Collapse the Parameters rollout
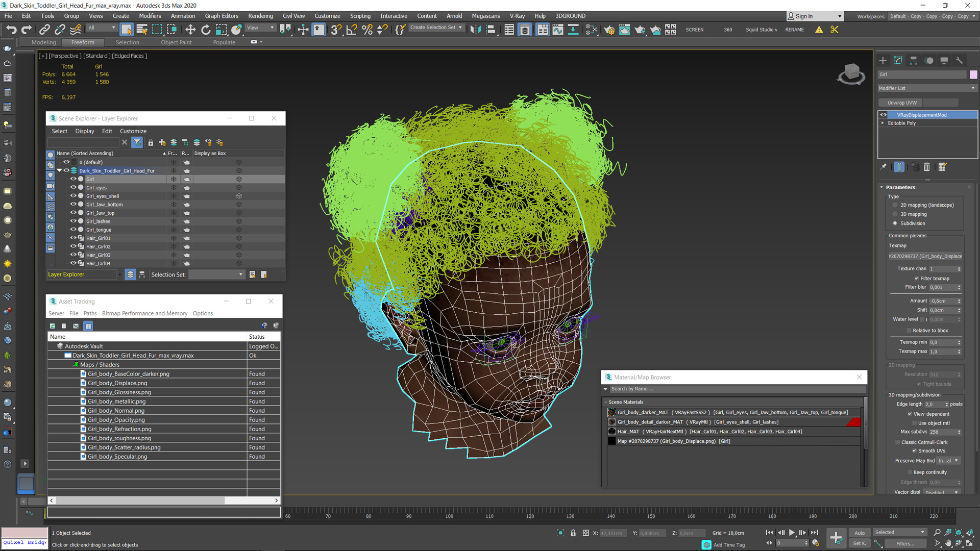The height and width of the screenshot is (551, 980). pos(881,187)
